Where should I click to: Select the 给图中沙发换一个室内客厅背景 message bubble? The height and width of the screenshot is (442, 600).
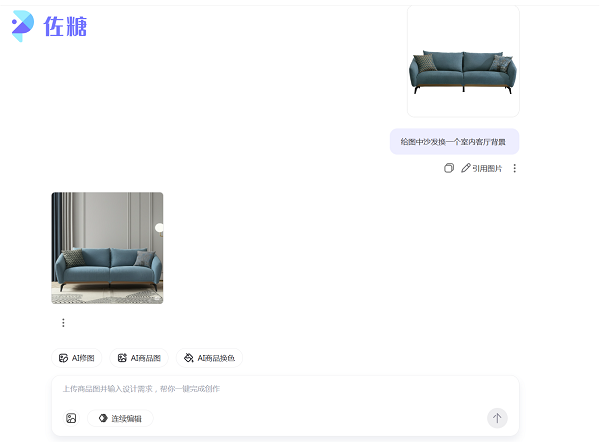pos(454,142)
